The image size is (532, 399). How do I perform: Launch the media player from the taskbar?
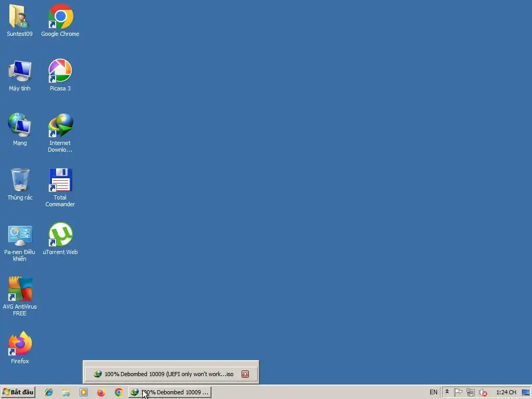point(84,392)
